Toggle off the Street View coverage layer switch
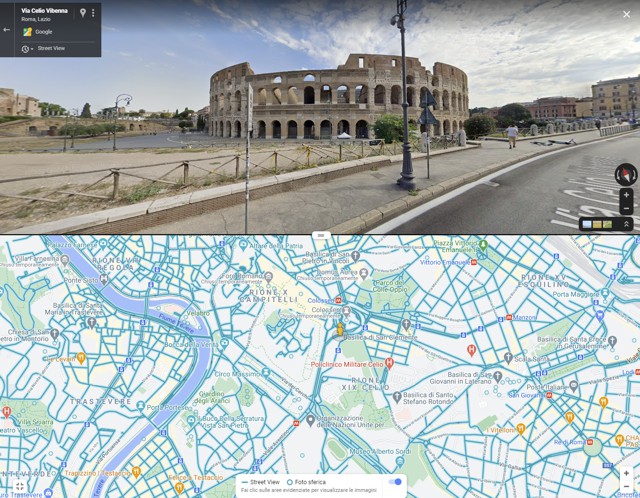Viewport: 640px width, 498px height. tap(395, 482)
